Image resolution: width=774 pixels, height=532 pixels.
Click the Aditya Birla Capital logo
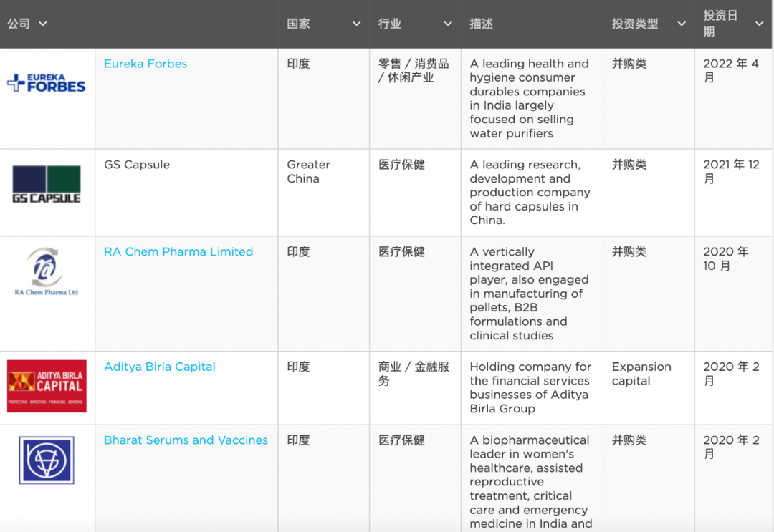coord(47,386)
